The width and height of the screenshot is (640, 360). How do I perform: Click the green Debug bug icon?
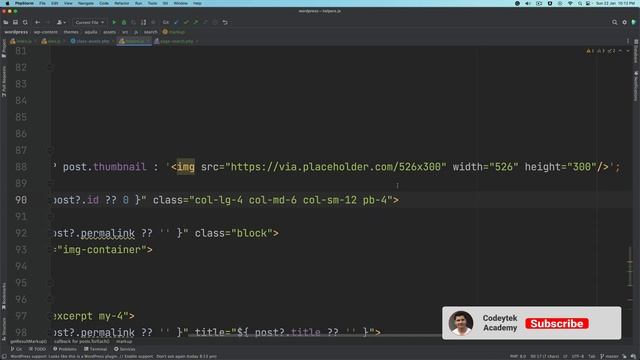124,22
